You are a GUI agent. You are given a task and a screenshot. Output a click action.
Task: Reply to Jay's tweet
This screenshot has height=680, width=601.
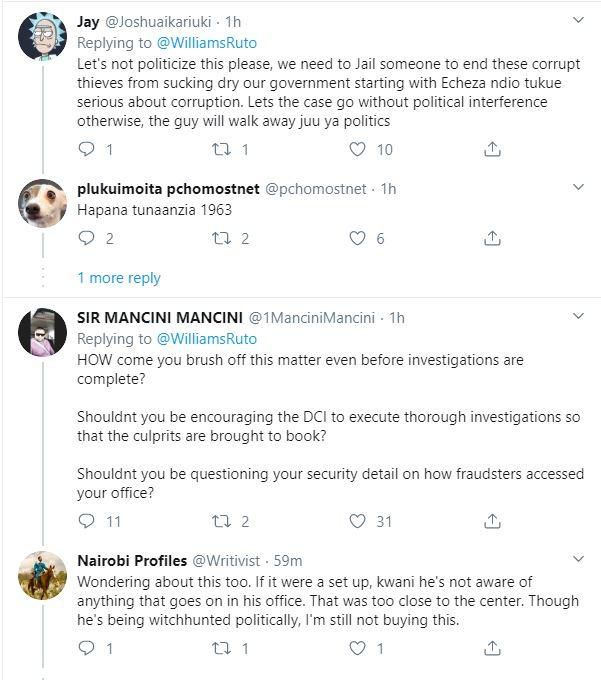pos(86,149)
